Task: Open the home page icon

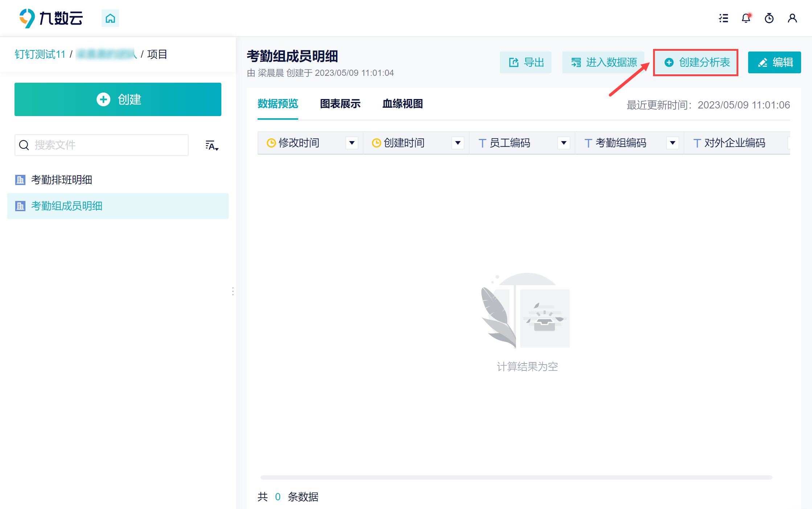Action: click(x=110, y=18)
